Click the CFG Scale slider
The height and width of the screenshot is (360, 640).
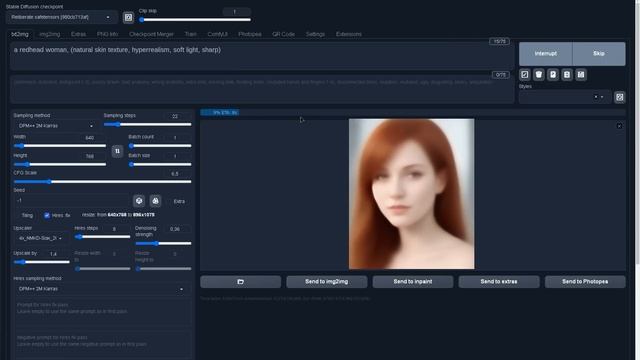click(102, 182)
